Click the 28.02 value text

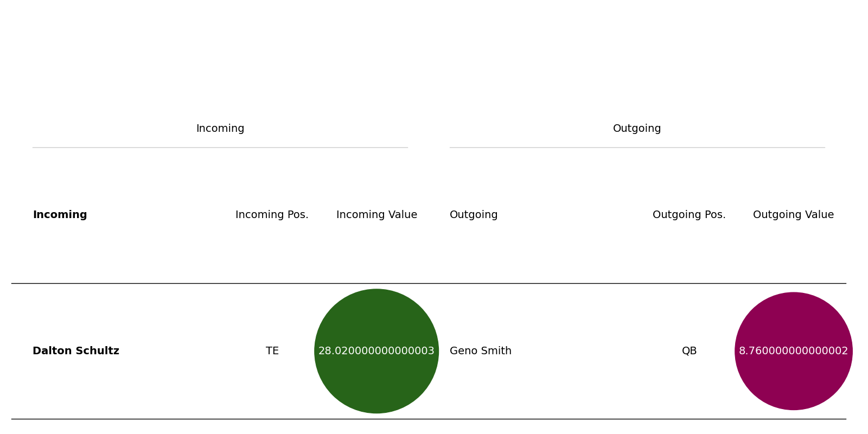[376, 351]
